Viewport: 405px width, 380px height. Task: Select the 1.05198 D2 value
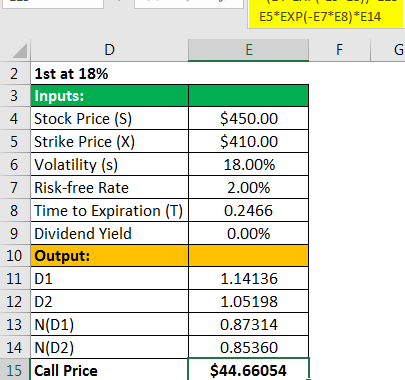(x=249, y=301)
